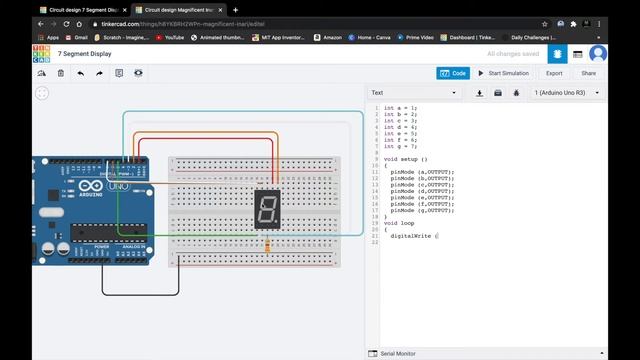Open the Amazon bookmark
The image size is (640, 360).
(x=328, y=38)
